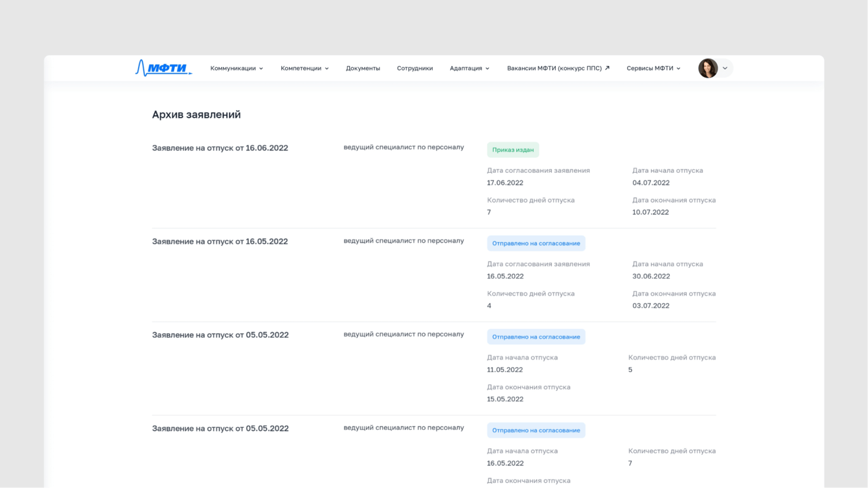Open the user profile avatar
The image size is (868, 488).
pyautogui.click(x=707, y=68)
